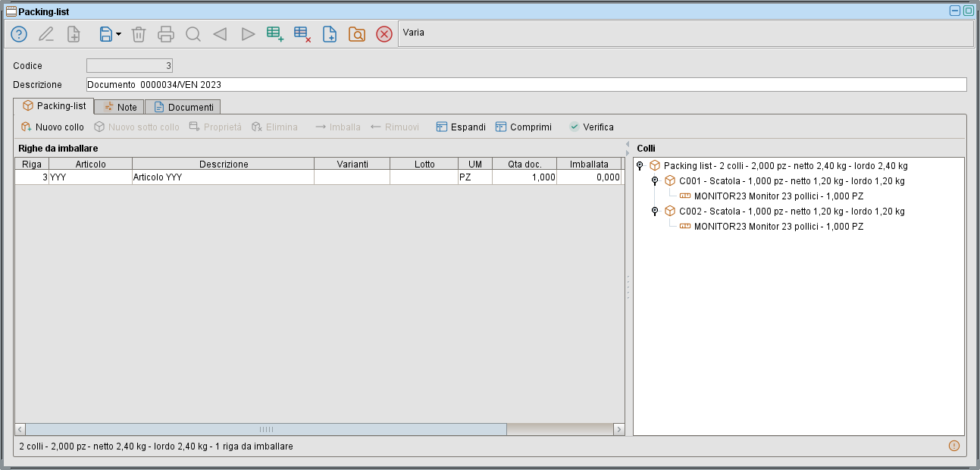The width and height of the screenshot is (980, 470).
Task: Click the Varia text field in toolbar
Action: pos(686,34)
